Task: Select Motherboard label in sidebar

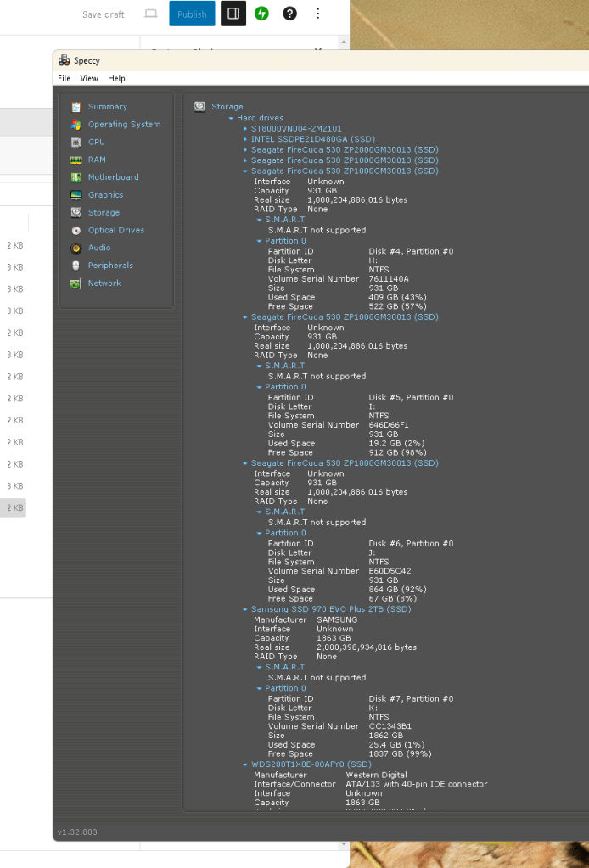Action: 114,177
